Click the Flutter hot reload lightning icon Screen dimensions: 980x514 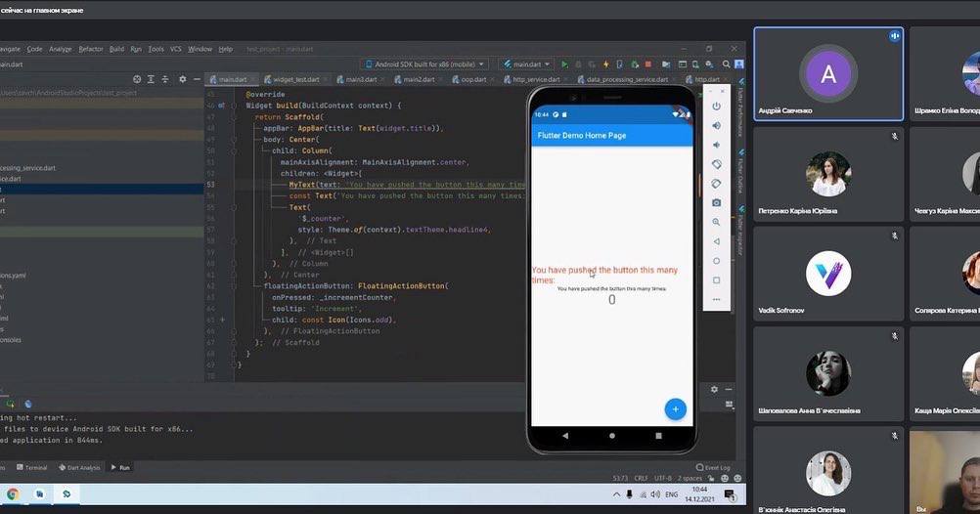605,64
